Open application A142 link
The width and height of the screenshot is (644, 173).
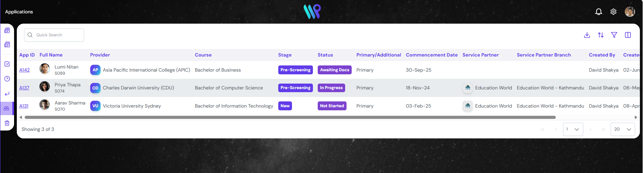(24, 70)
